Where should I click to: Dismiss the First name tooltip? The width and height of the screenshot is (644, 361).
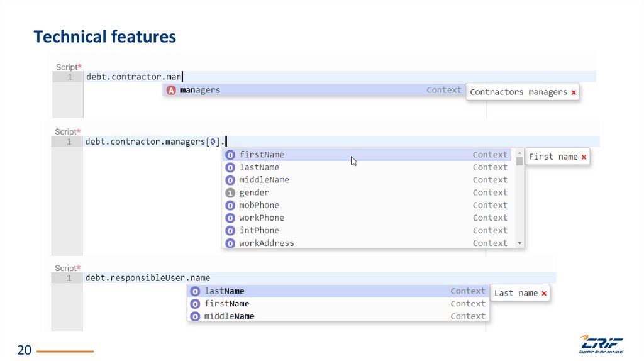pyautogui.click(x=584, y=157)
